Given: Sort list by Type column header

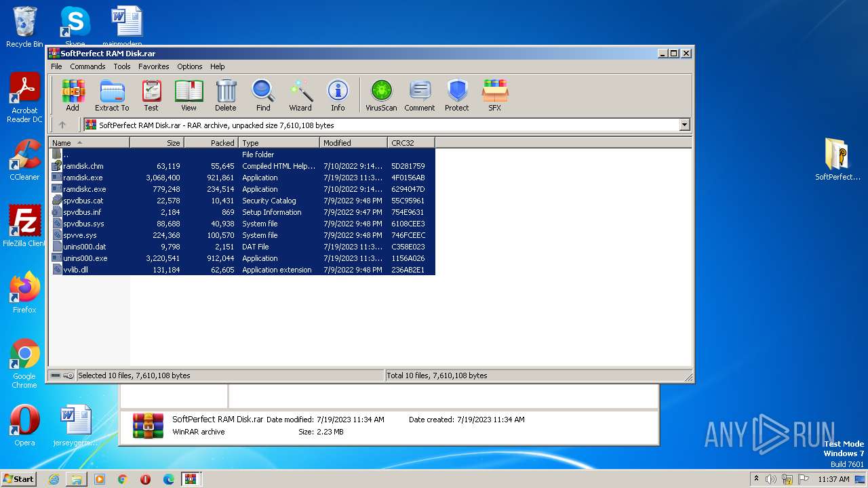Looking at the screenshot, I should (x=279, y=142).
